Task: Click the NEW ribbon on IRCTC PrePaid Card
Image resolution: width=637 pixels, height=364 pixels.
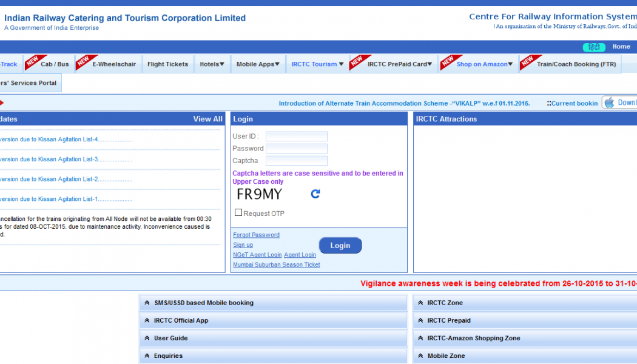Action: click(x=357, y=61)
